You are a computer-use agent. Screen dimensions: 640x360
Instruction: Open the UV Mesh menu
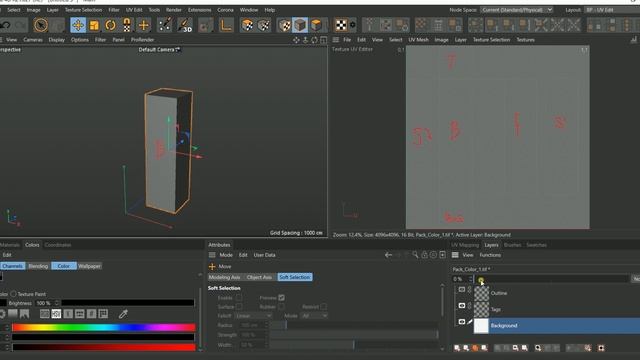(418, 40)
